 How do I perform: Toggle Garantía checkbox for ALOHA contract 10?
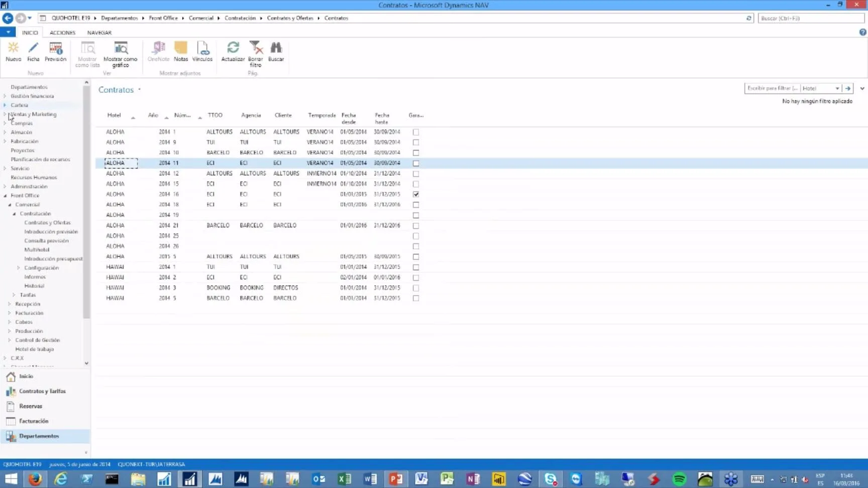coord(416,153)
